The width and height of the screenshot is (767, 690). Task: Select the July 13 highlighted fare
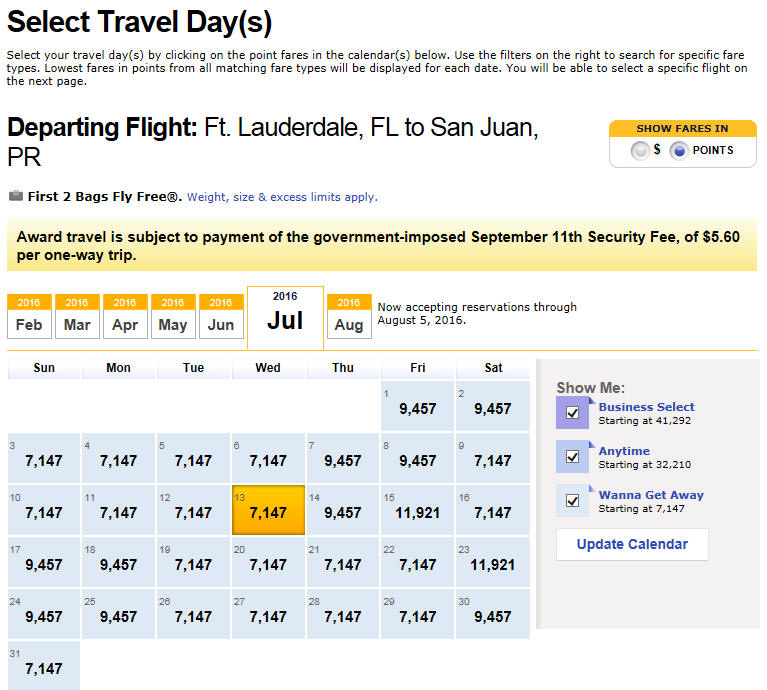click(268, 510)
